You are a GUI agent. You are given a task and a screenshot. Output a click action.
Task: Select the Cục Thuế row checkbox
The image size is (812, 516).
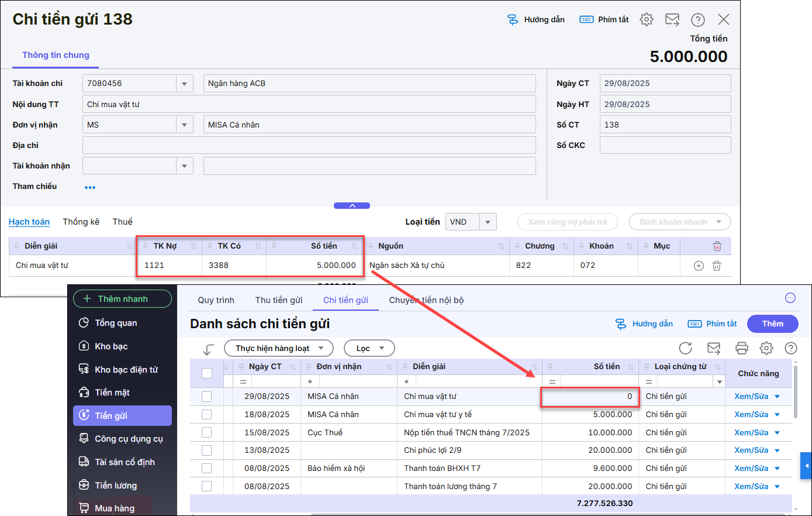click(x=207, y=433)
